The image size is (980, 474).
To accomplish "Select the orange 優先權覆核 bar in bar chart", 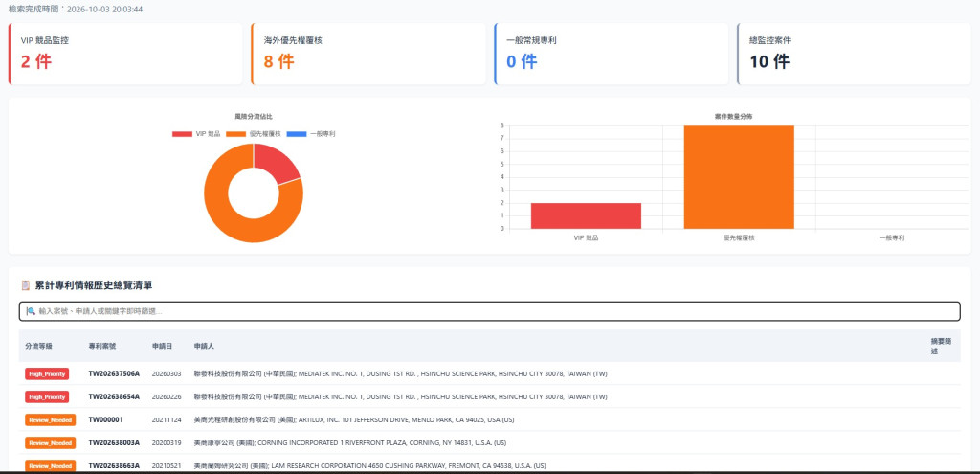I will 739,177.
